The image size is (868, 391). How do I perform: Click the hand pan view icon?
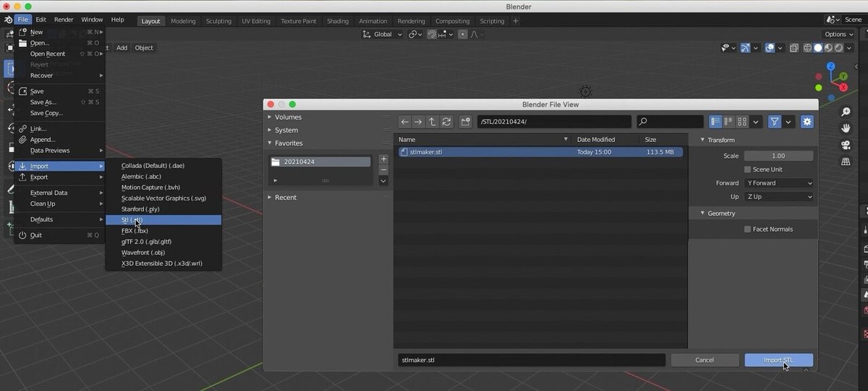click(x=846, y=128)
